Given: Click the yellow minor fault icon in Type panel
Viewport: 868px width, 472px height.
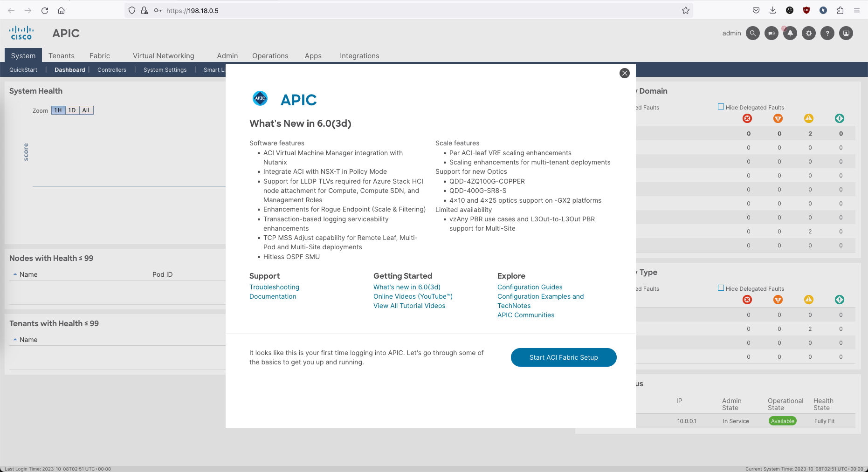Looking at the screenshot, I should pos(808,300).
